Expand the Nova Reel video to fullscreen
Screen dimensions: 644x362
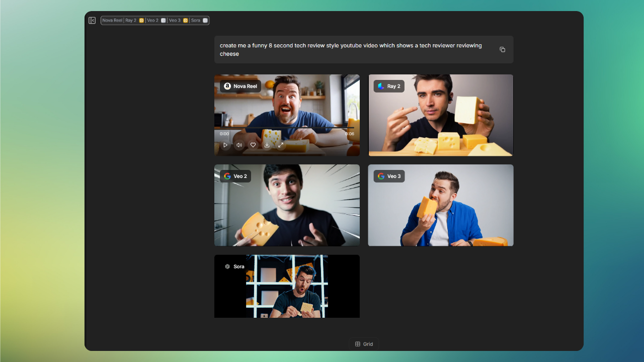(x=281, y=145)
